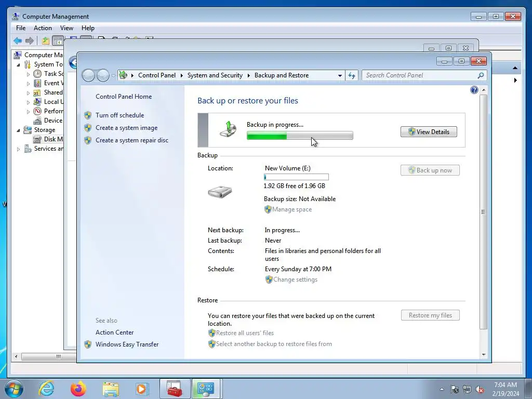Click the network tray icon
This screenshot has height=399, width=532.
(x=467, y=389)
